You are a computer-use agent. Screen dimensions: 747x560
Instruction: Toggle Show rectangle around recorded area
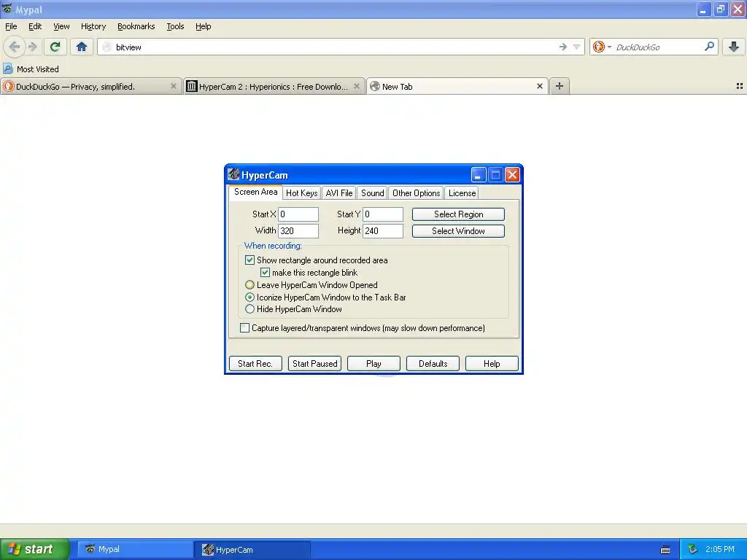click(x=249, y=260)
